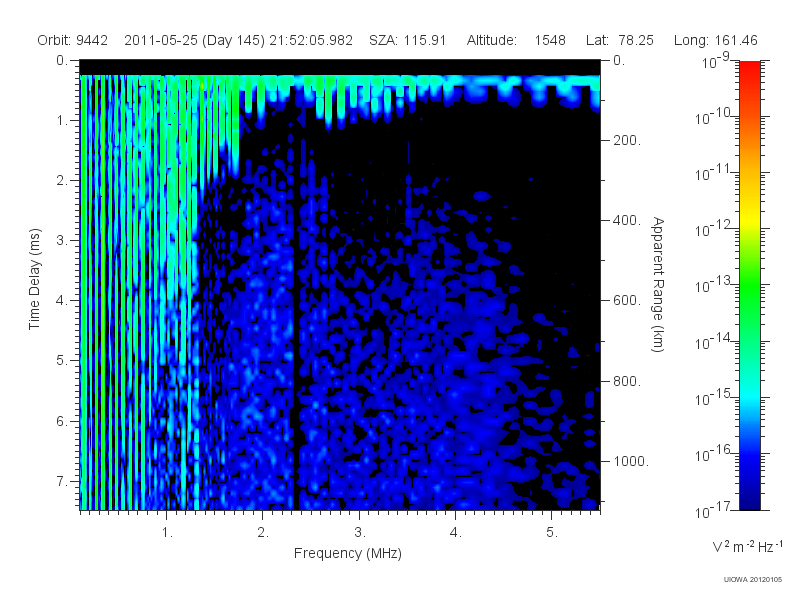
Task: Click the frequency axis tick label '1.'
Action: point(167,533)
